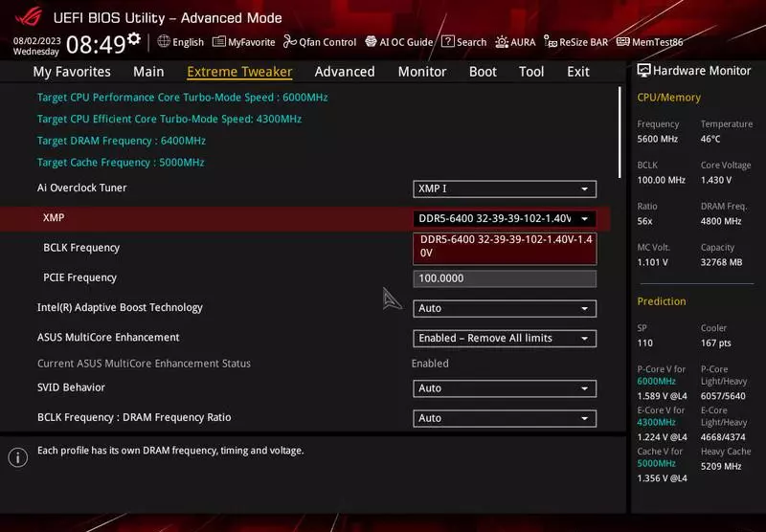Select the PCIE Frequency row label
766x532 pixels.
click(x=79, y=277)
